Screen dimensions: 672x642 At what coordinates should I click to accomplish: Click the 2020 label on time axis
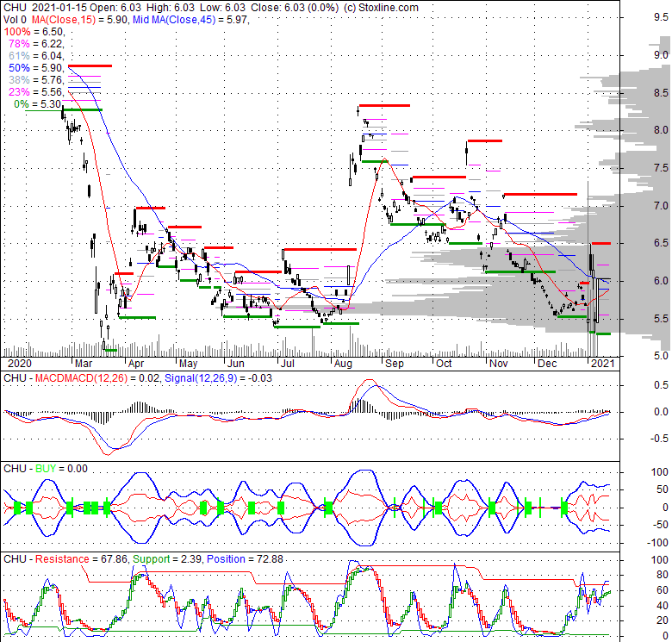tap(20, 364)
